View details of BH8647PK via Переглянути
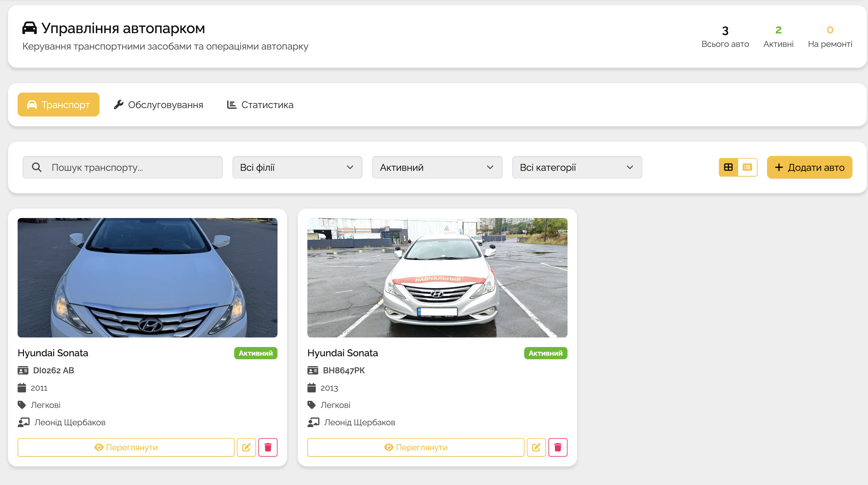 415,447
